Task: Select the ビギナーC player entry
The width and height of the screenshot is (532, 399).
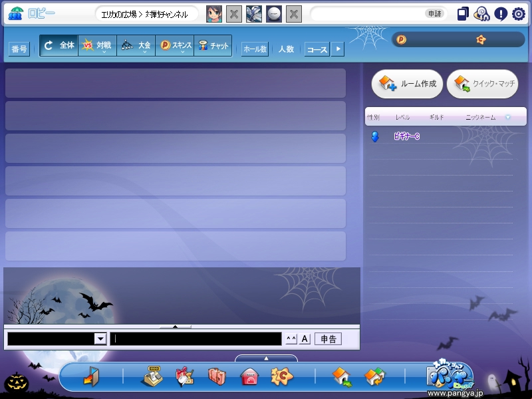Action: [406, 136]
